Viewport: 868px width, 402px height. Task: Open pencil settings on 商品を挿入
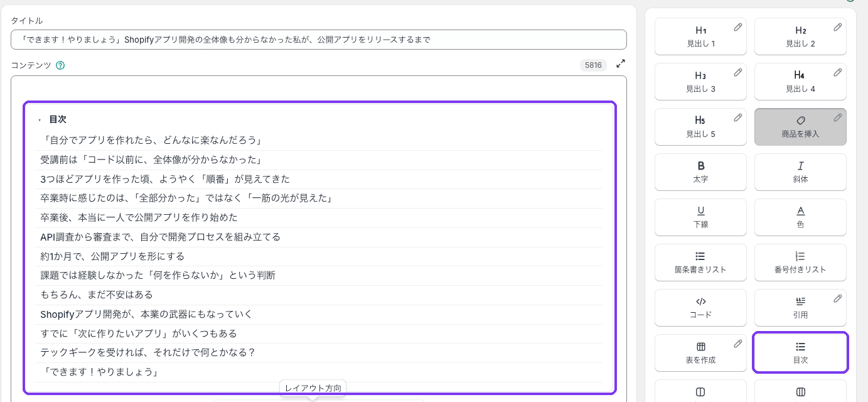838,117
